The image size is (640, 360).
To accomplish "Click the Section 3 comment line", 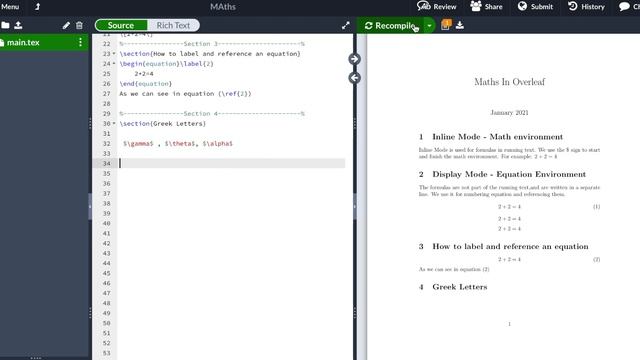I will tap(212, 44).
